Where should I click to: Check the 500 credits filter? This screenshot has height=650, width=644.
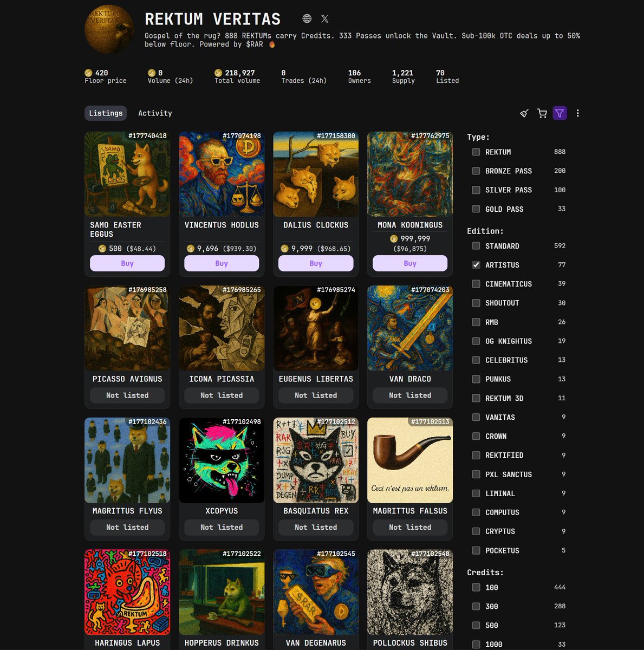476,625
